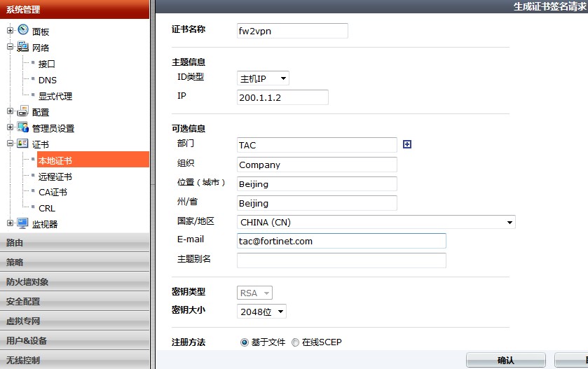The image size is (588, 369).
Task: Open the 密钥大小 2048位 dropdown
Action: coord(261,312)
